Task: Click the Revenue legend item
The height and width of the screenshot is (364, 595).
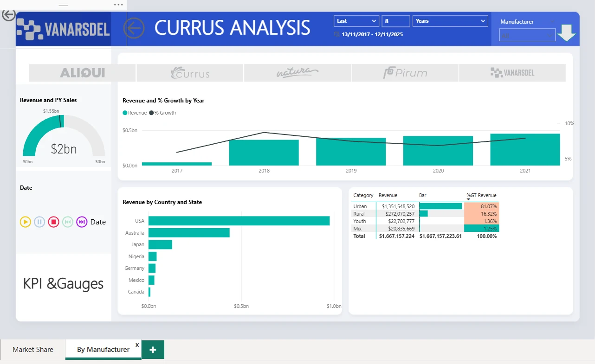Action: [135, 113]
